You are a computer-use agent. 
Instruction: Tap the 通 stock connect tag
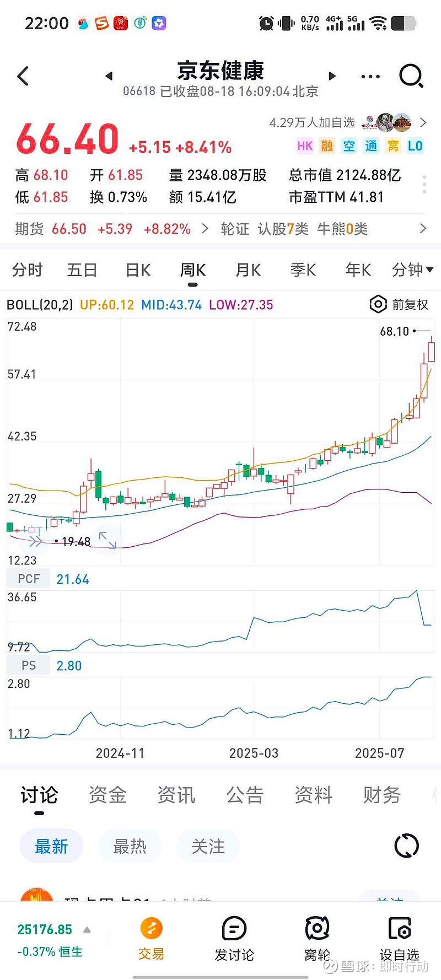(x=371, y=146)
